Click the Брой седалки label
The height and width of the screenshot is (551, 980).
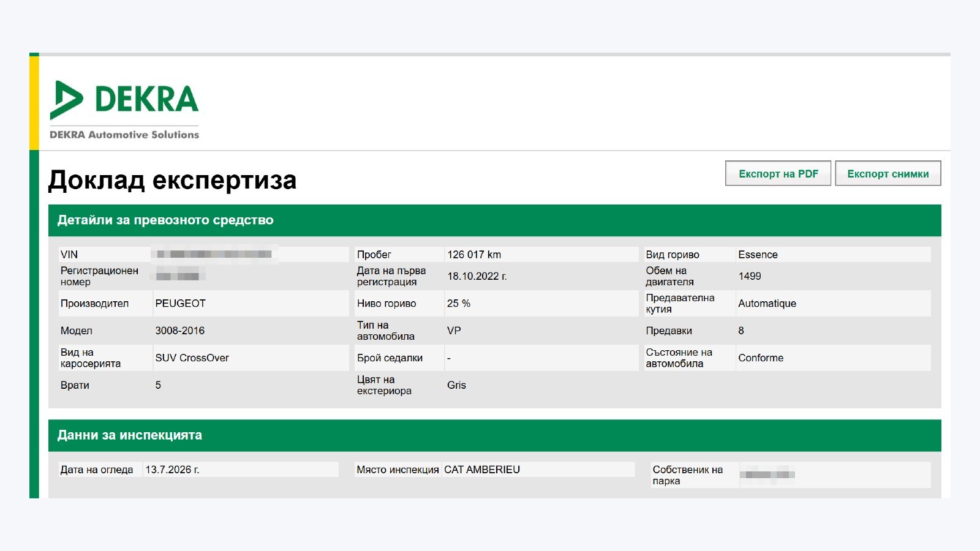pos(390,358)
